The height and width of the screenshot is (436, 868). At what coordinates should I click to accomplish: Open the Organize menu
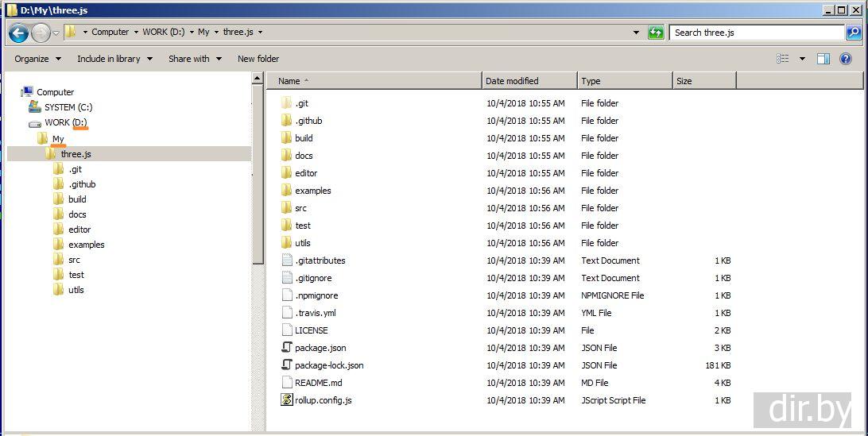[x=37, y=59]
